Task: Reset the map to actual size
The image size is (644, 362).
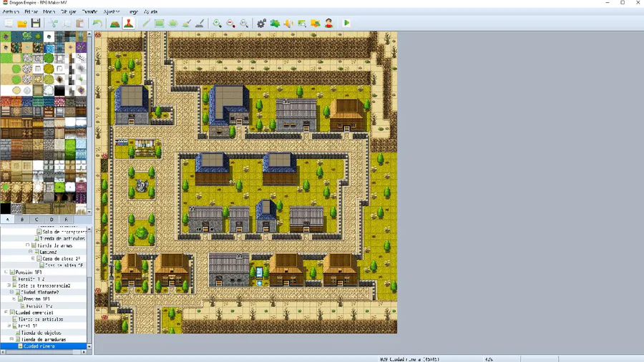Action: pyautogui.click(x=244, y=24)
